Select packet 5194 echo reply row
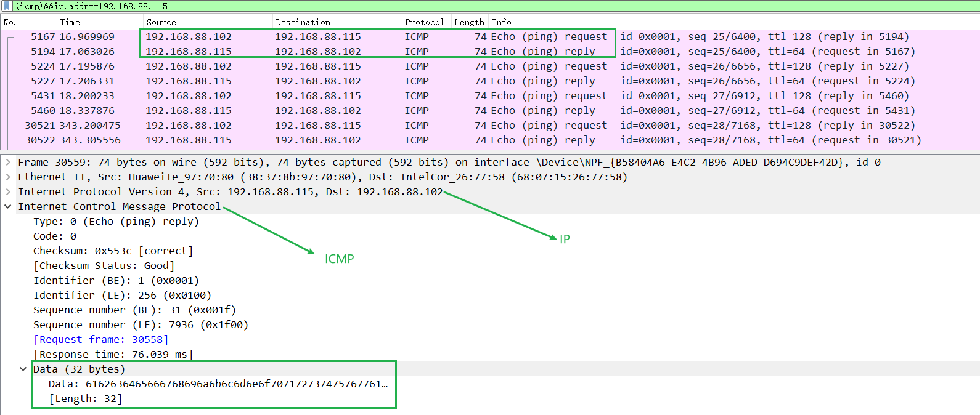 click(490, 51)
